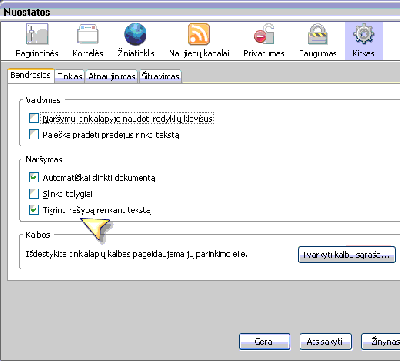Viewport: 400px width, 362px height.
Task: Click the Nuostatos window title
Action: tap(27, 12)
